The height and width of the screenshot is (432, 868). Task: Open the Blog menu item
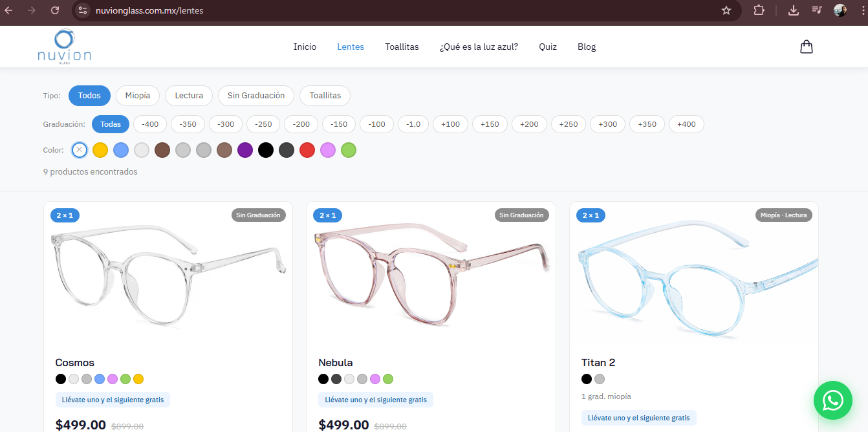point(587,47)
